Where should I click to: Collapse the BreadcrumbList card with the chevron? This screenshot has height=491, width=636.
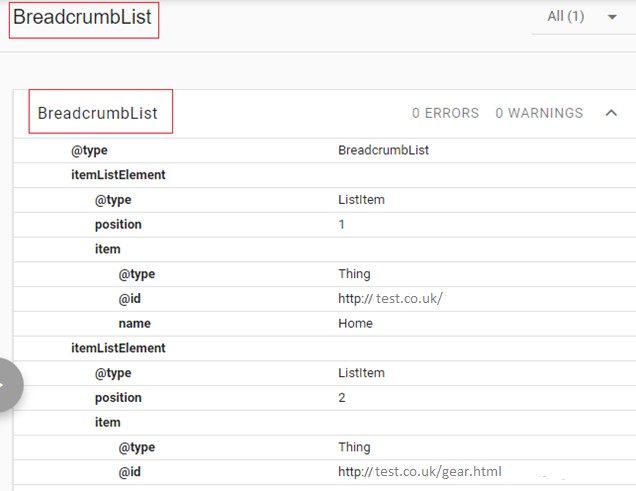coord(611,113)
